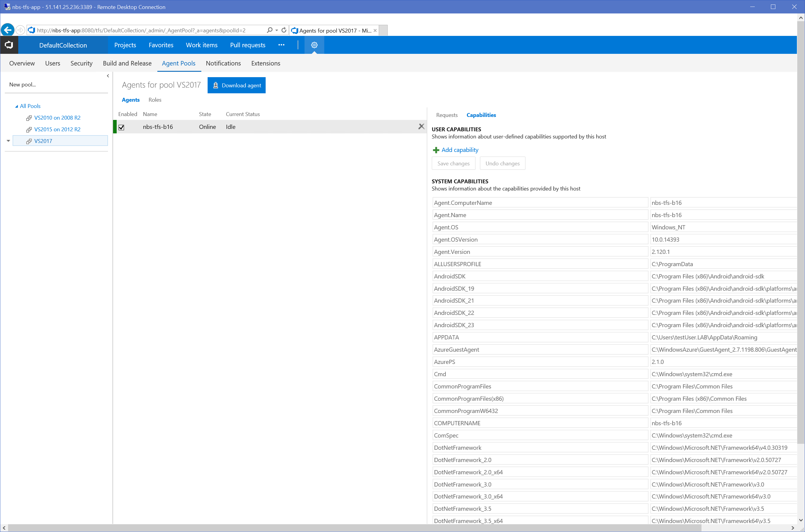Refresh the page using the browser reload icon
This screenshot has width=805, height=532.
[284, 30]
